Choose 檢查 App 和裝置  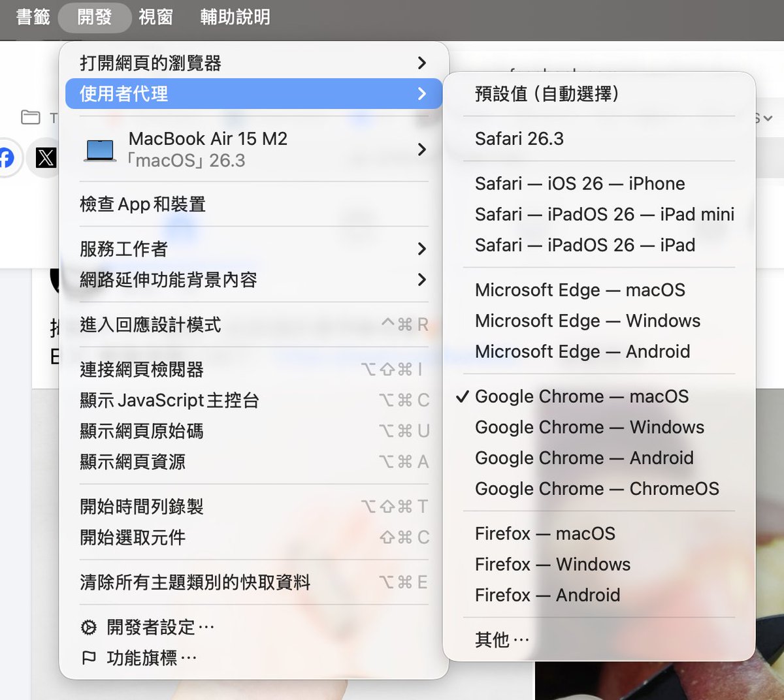point(254,204)
